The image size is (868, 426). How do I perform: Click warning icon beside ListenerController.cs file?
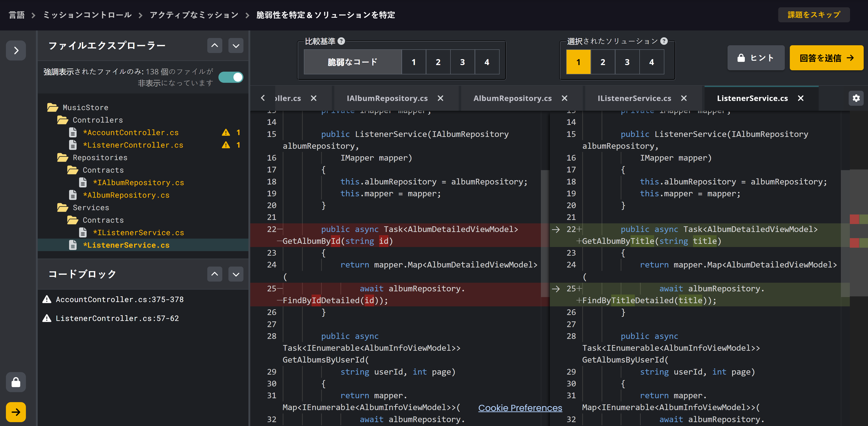click(x=226, y=145)
